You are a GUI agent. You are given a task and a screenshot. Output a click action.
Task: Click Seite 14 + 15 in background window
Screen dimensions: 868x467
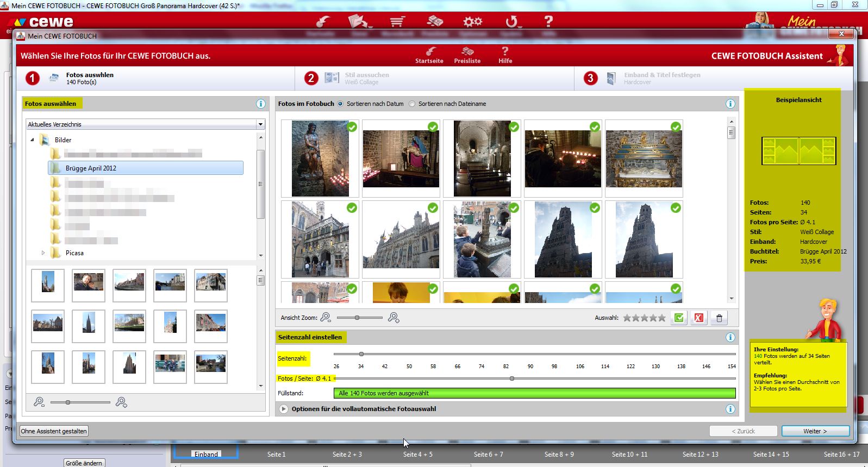point(771,454)
